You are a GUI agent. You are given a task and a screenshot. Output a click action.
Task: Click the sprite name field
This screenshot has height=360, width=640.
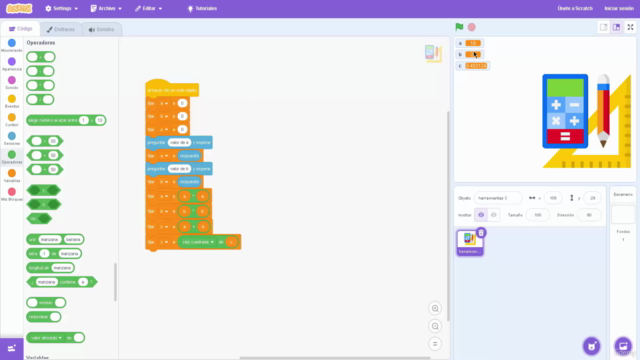498,198
